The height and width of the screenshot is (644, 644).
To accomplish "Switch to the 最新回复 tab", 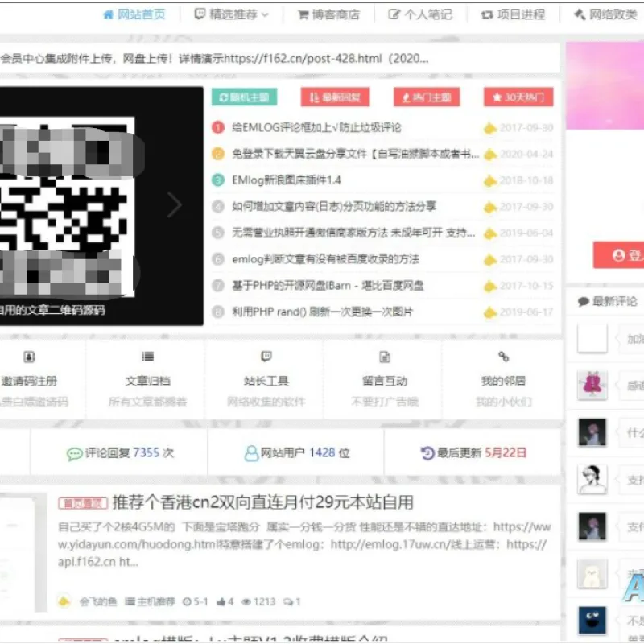I will click(335, 97).
